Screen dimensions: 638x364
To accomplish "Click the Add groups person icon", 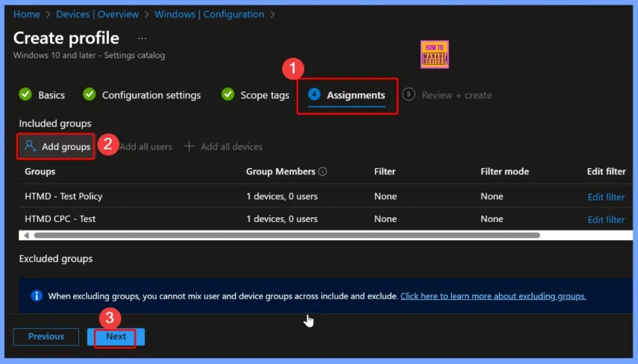I will coord(29,146).
